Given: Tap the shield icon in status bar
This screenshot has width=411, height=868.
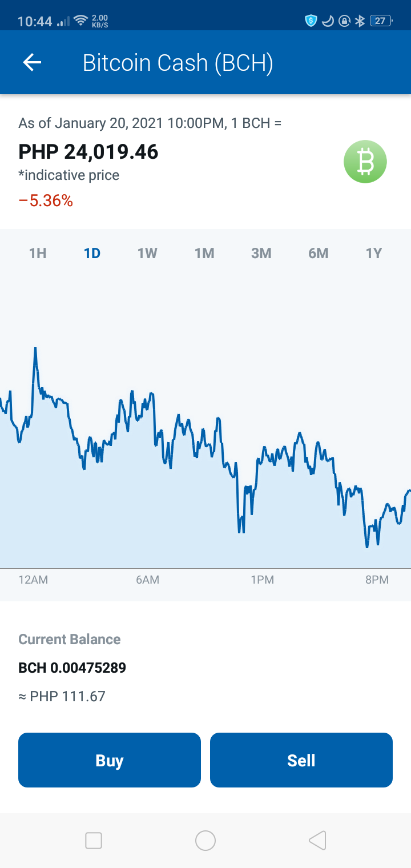Looking at the screenshot, I should pyautogui.click(x=311, y=21).
